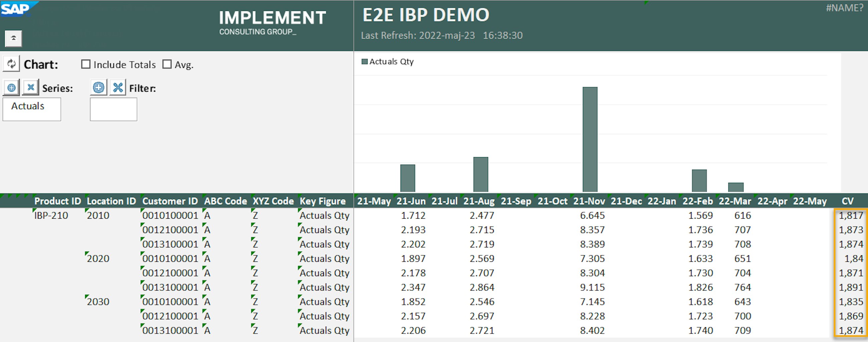
Task: Click the collapse header arrow button
Action: pos(13,38)
